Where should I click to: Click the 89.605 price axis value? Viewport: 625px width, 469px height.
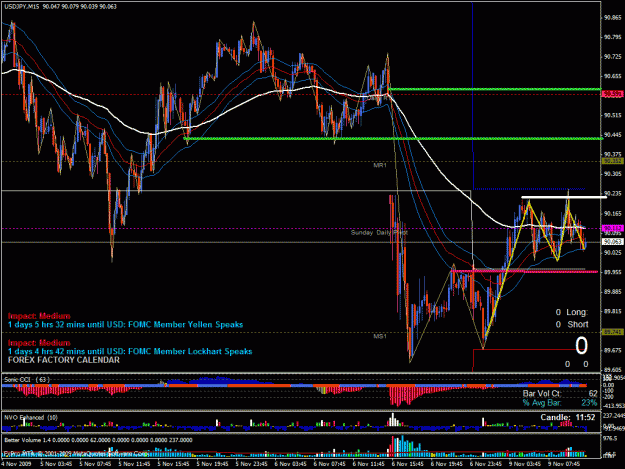[612, 369]
